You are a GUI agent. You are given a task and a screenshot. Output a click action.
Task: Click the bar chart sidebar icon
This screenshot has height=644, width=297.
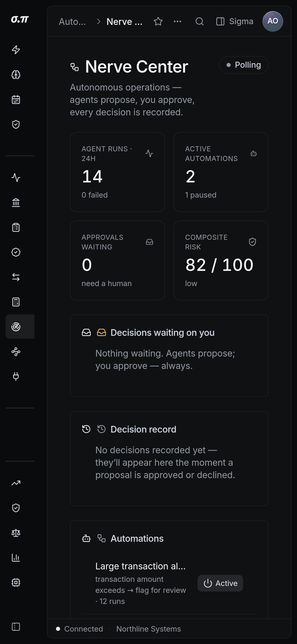click(16, 558)
